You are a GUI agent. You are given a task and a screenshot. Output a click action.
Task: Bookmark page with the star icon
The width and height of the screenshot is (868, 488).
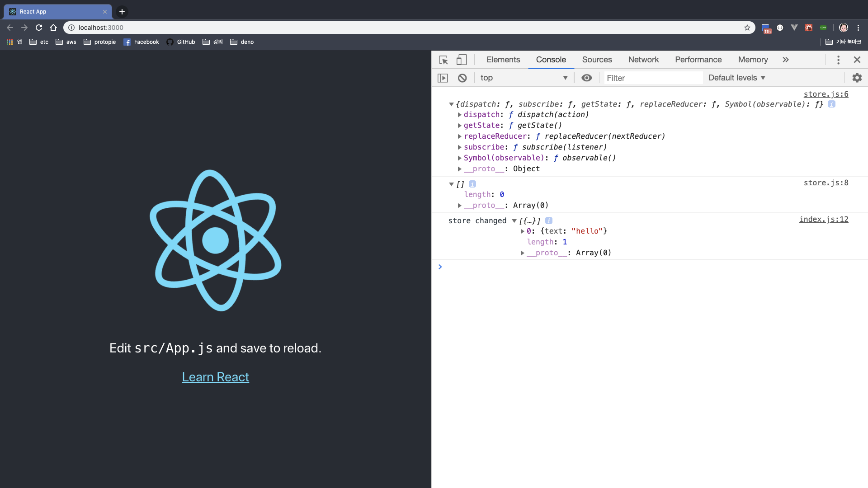[747, 28]
